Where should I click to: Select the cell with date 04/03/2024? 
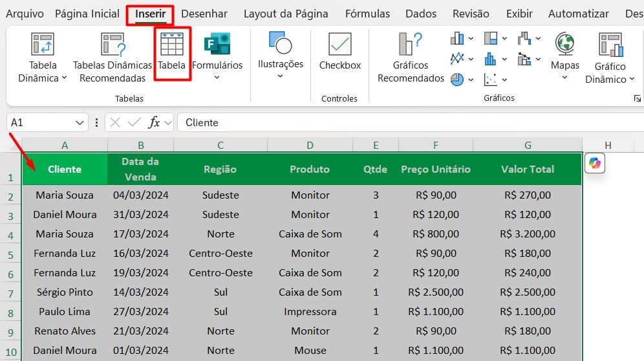point(140,195)
